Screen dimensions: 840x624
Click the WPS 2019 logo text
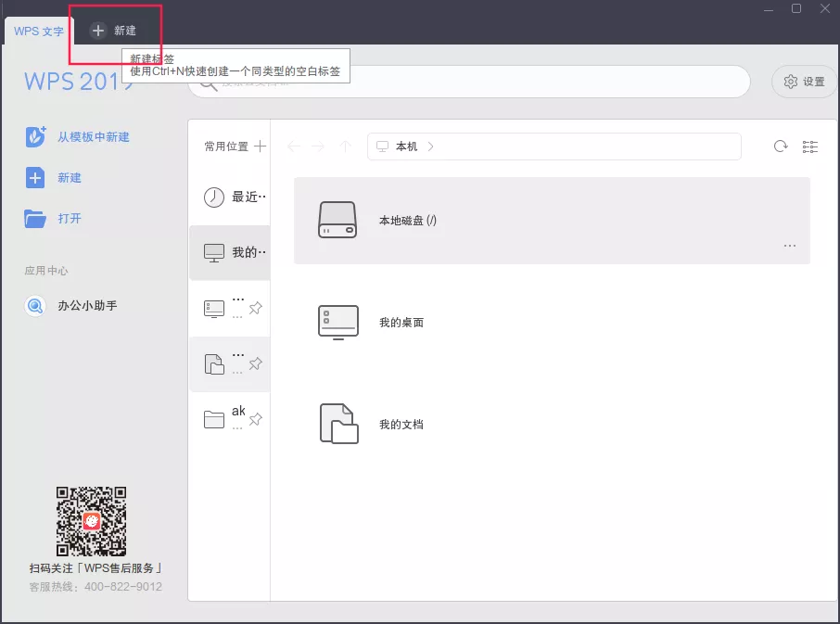coord(79,82)
